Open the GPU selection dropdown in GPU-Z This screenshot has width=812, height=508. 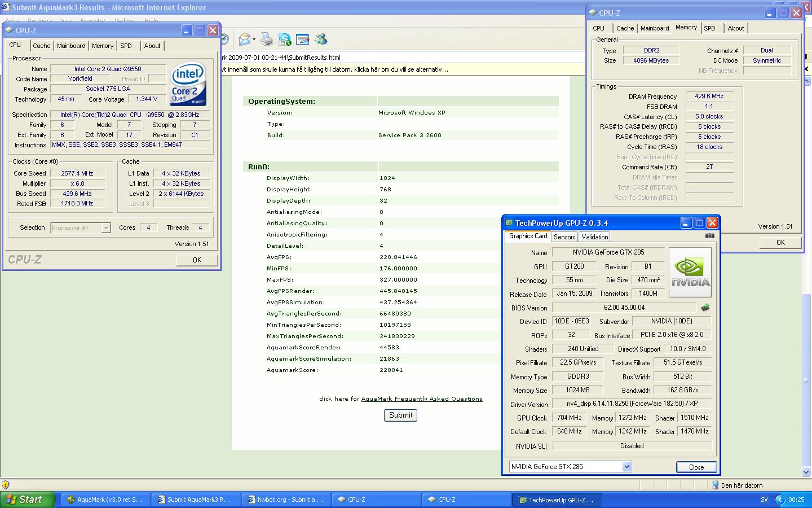626,467
